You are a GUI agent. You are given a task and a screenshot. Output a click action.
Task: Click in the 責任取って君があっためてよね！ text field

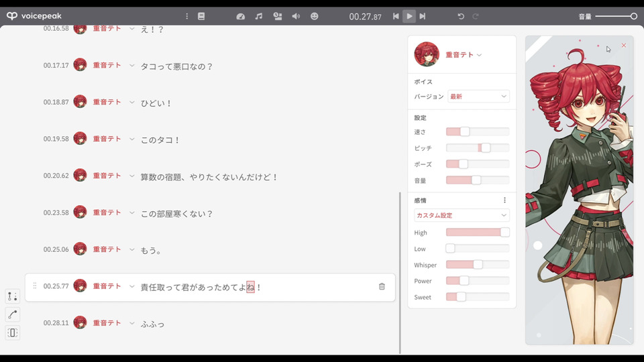tap(201, 288)
